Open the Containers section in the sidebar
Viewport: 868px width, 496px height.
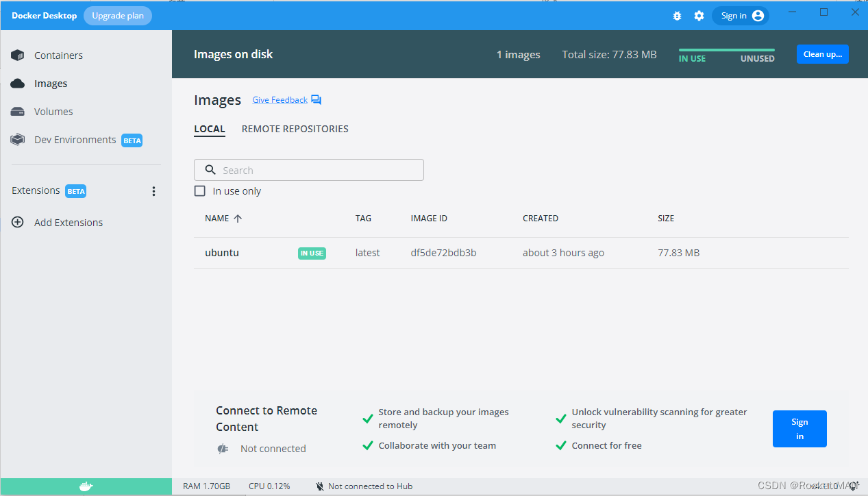[58, 55]
